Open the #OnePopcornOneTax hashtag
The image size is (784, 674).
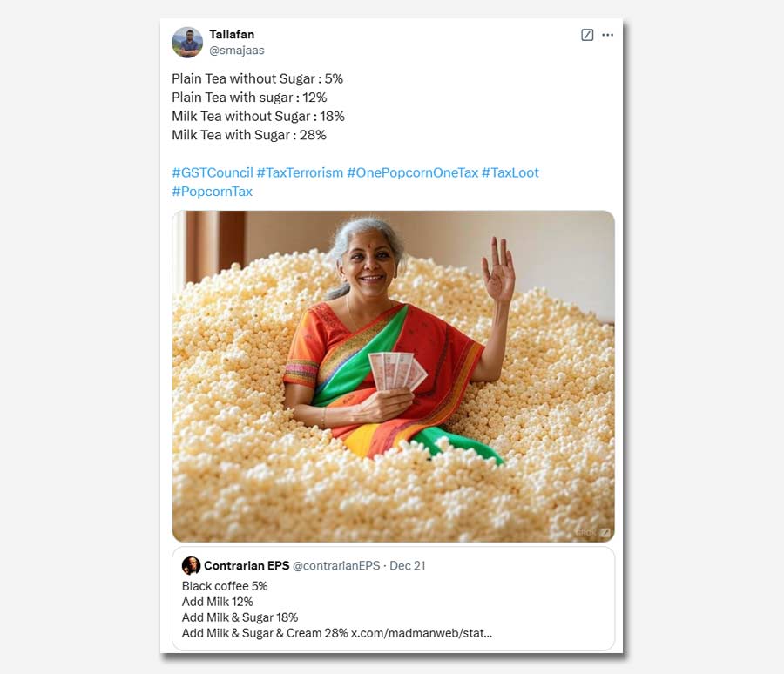point(413,172)
